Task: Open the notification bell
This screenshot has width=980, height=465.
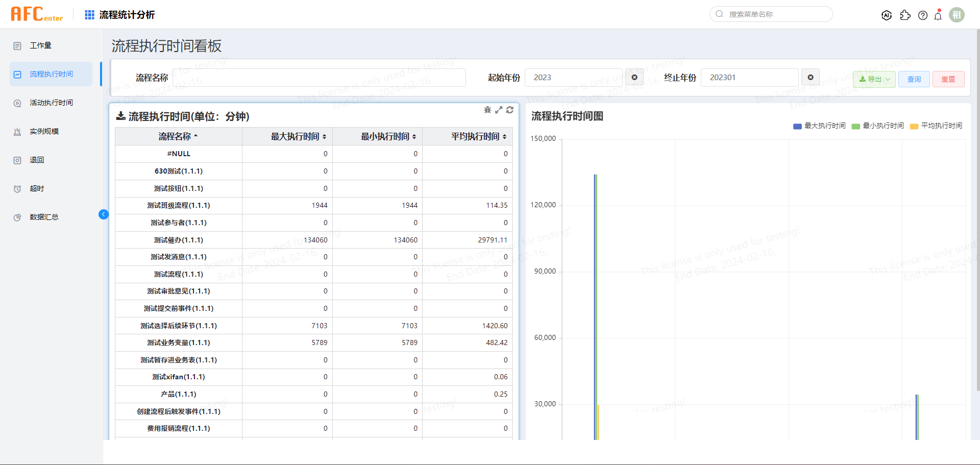Action: pyautogui.click(x=938, y=16)
